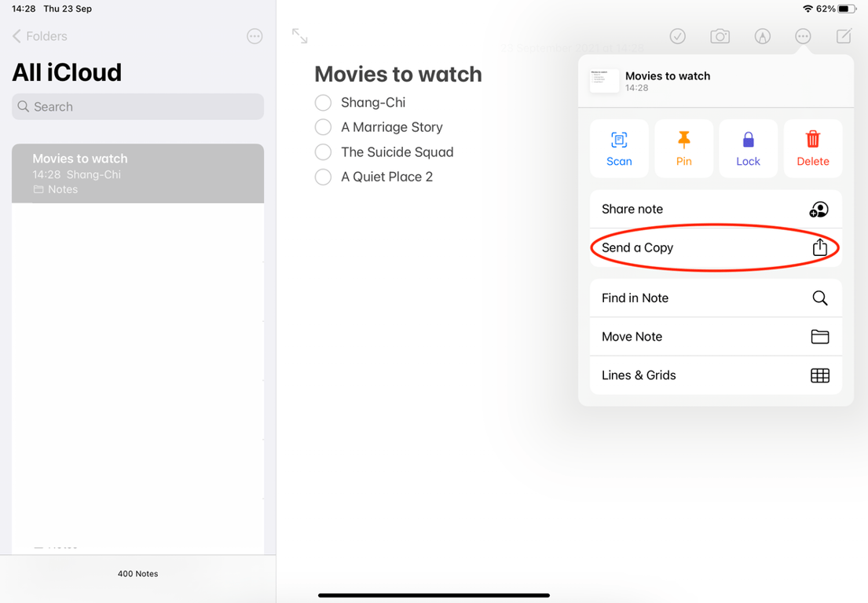Select Movies to watch note in list
868x603 pixels.
click(137, 174)
